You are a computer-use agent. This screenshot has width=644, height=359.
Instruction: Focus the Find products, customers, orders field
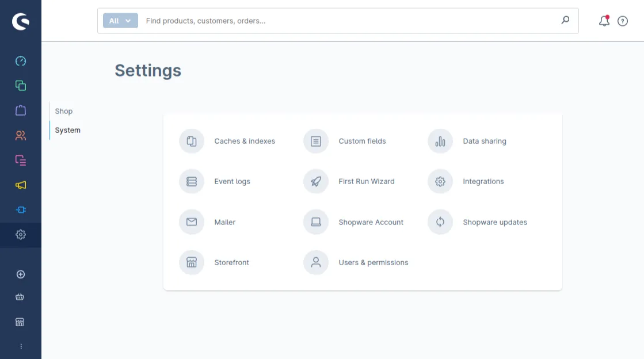pos(349,21)
